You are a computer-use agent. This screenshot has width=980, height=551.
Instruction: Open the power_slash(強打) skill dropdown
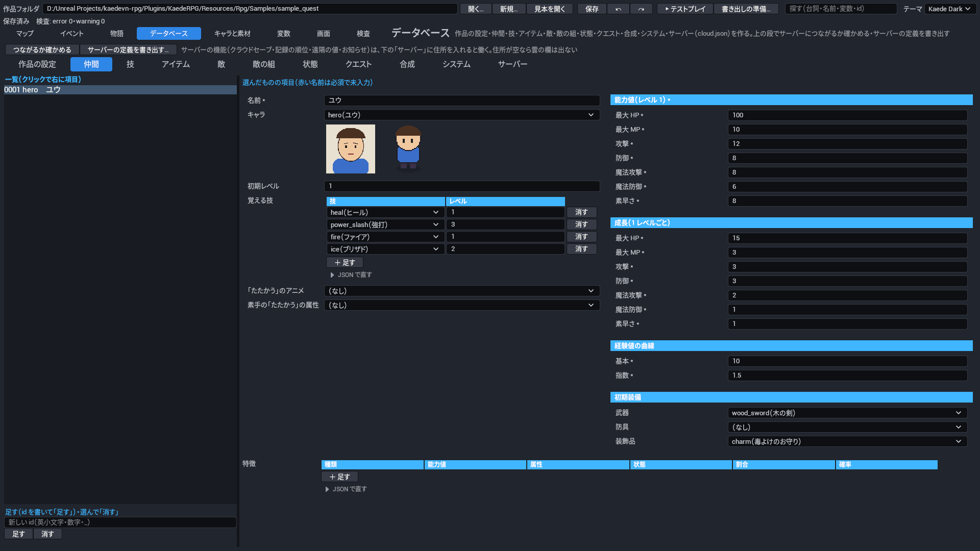(385, 224)
